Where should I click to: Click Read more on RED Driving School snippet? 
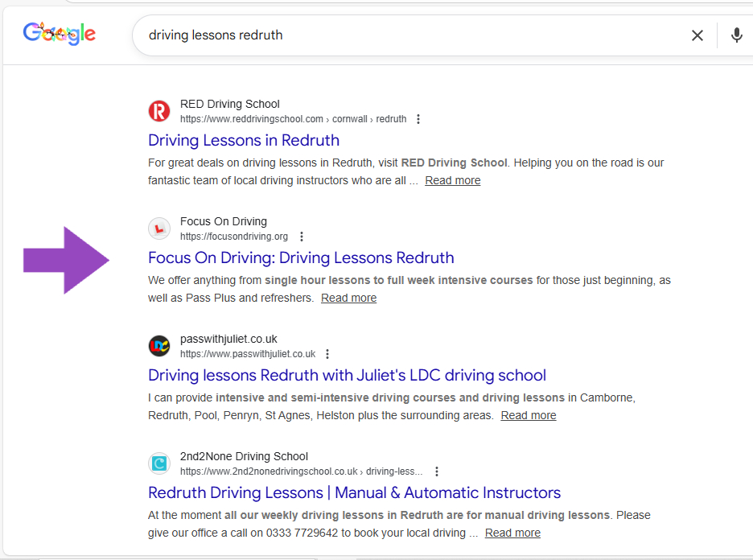point(452,180)
